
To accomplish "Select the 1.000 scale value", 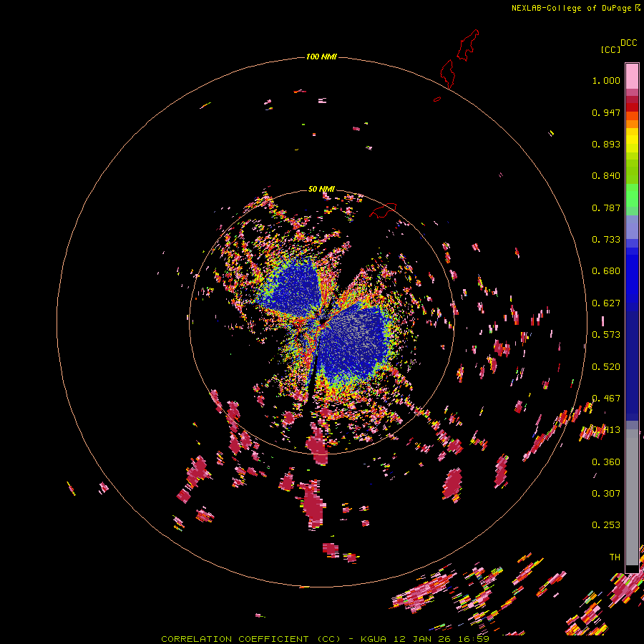I will pyautogui.click(x=606, y=80).
